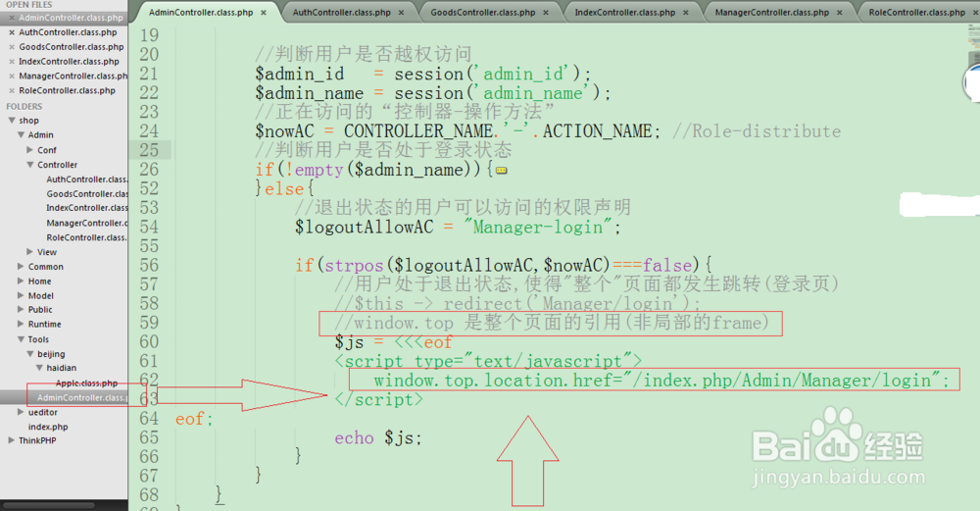Expand the Runtime folder arrow
This screenshot has width=980, height=511.
(x=21, y=324)
